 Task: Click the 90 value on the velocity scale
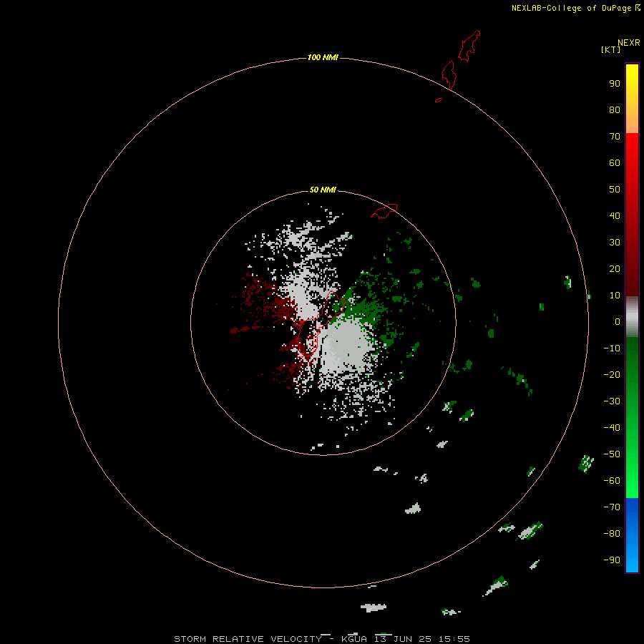pyautogui.click(x=615, y=84)
